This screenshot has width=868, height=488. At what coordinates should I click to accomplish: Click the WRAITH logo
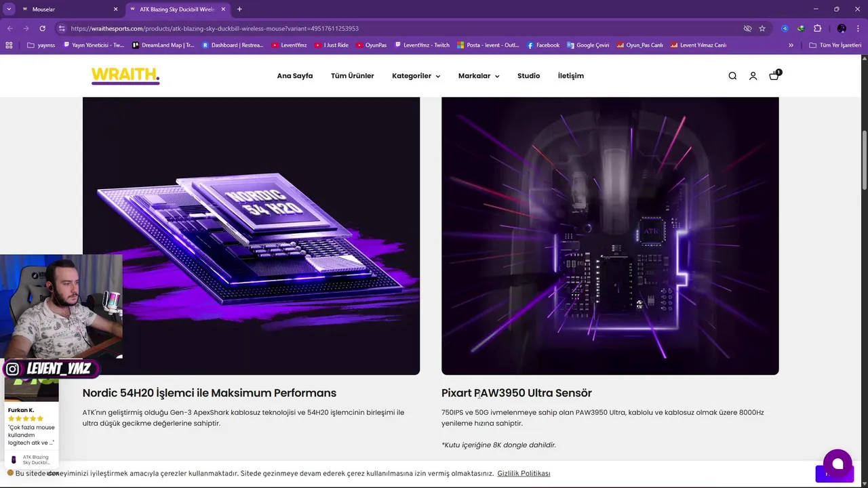[x=125, y=75]
